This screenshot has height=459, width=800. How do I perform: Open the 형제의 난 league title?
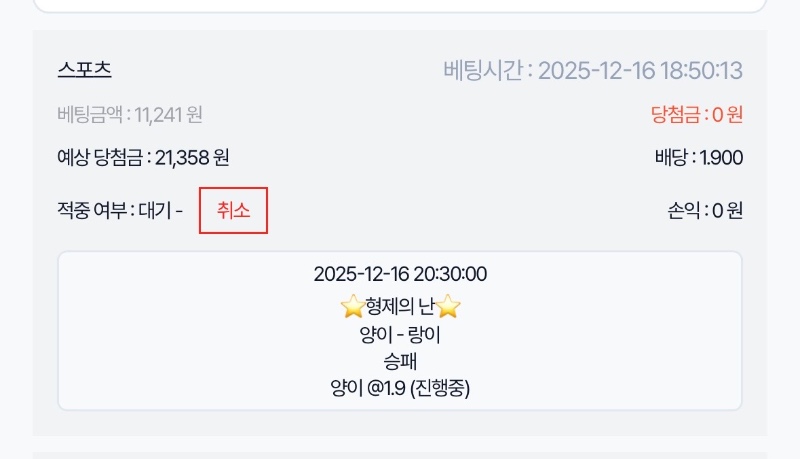400,306
